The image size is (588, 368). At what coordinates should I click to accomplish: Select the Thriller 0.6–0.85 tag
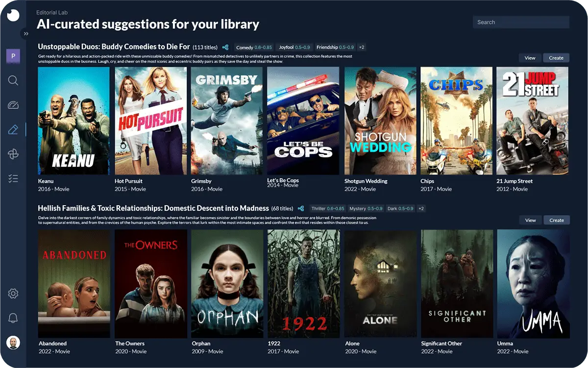coord(328,209)
